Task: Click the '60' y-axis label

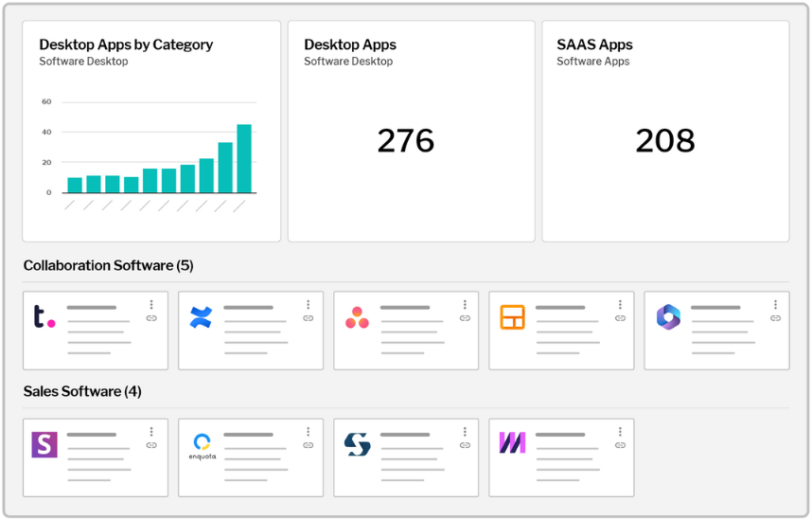Action: click(46, 101)
